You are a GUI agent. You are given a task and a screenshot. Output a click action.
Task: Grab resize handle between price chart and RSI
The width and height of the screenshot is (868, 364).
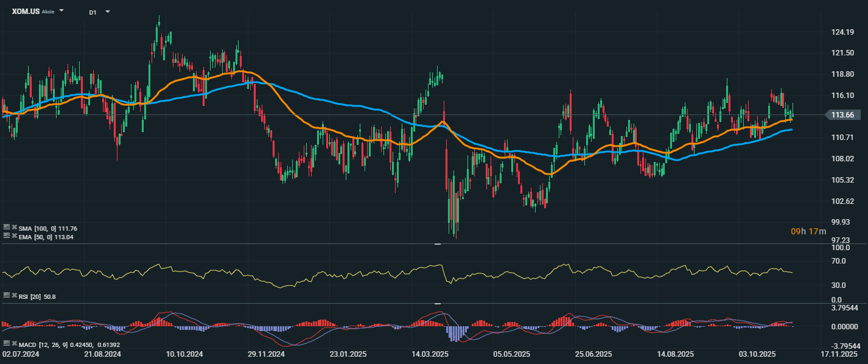tap(437, 244)
